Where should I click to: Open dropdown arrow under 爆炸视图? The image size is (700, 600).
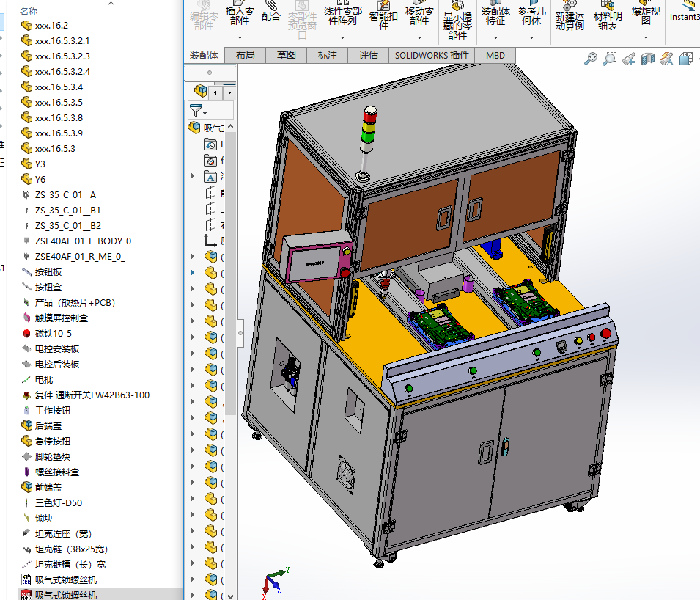pos(646,38)
